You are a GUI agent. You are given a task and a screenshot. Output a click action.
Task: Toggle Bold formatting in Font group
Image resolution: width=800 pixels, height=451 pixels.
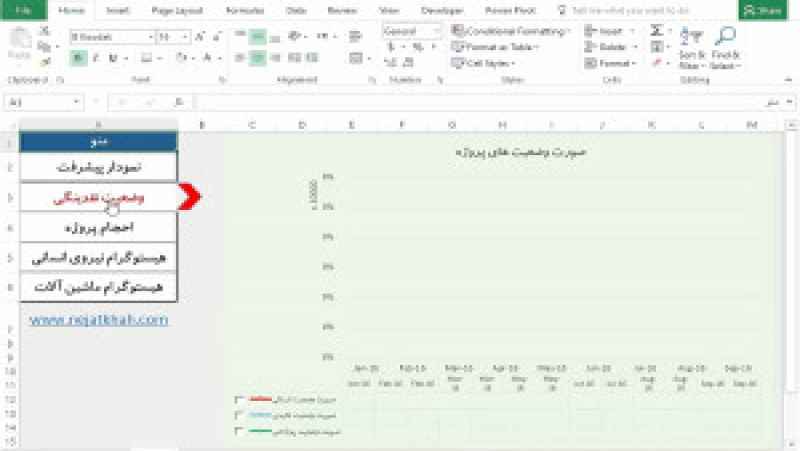coord(79,58)
